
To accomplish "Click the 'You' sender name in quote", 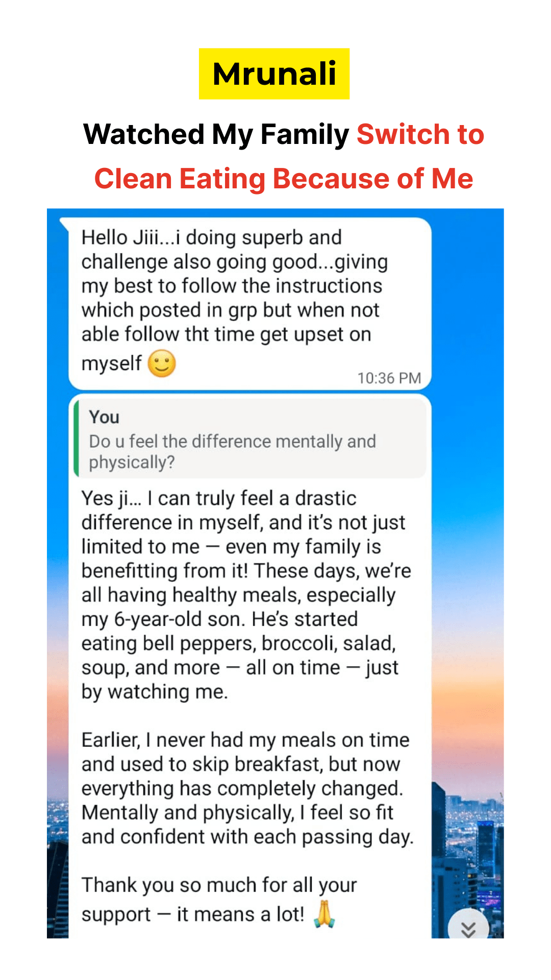I will [x=104, y=417].
